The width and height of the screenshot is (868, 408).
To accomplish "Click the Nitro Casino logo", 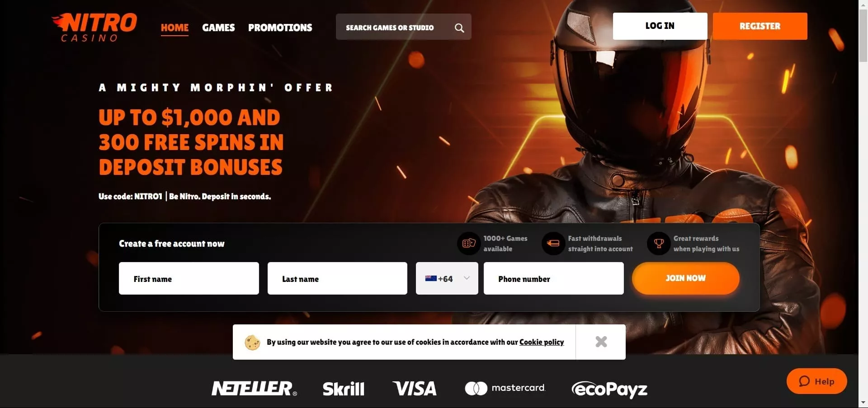I will [94, 27].
